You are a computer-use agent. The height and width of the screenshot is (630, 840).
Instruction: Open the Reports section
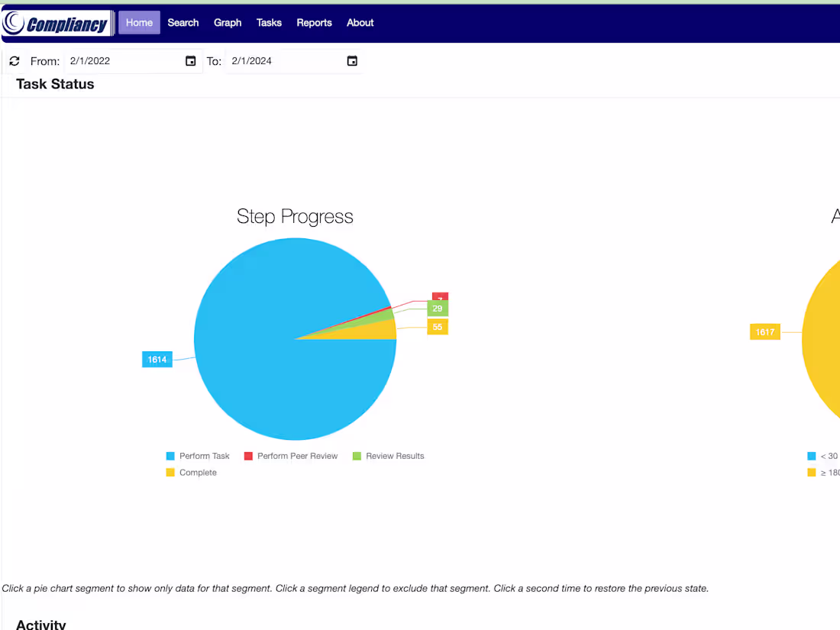[x=314, y=23]
